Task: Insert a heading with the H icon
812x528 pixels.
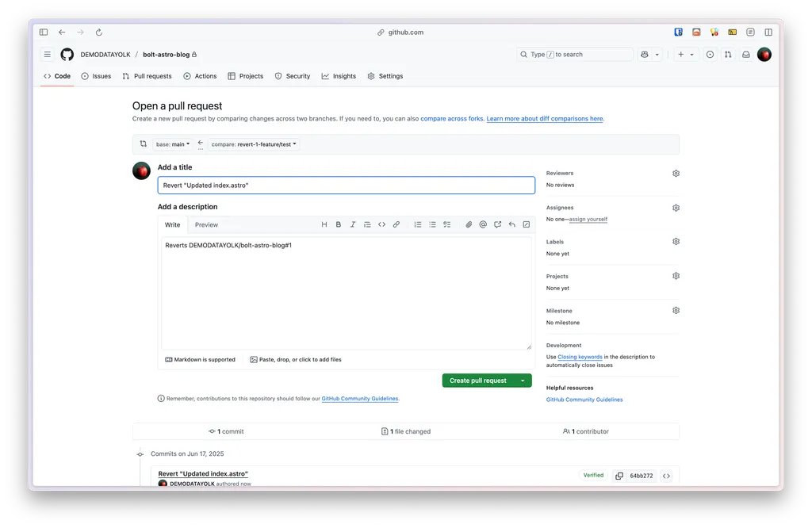Action: pos(324,224)
